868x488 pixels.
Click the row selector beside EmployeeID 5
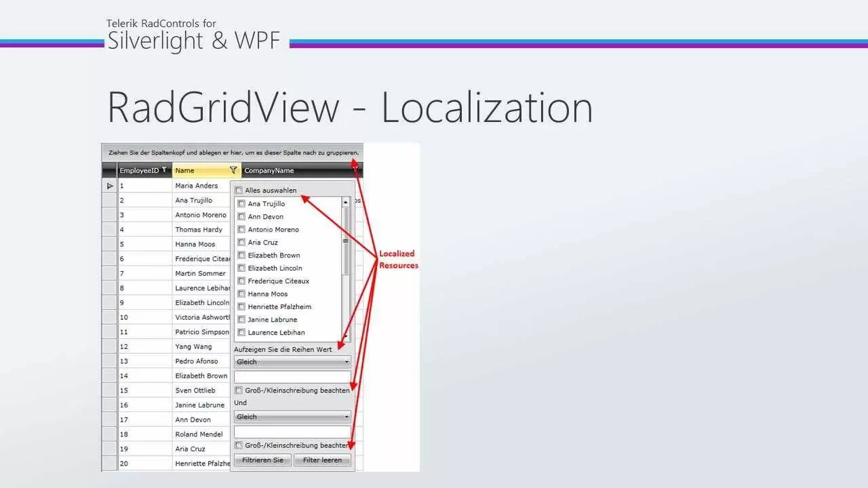tap(110, 244)
